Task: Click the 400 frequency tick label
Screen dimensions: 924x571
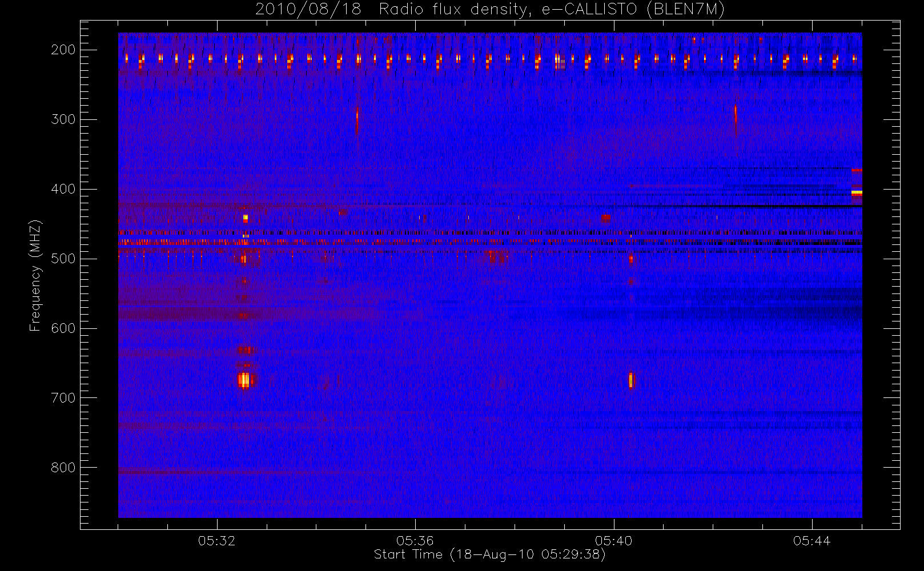Action: [x=63, y=189]
